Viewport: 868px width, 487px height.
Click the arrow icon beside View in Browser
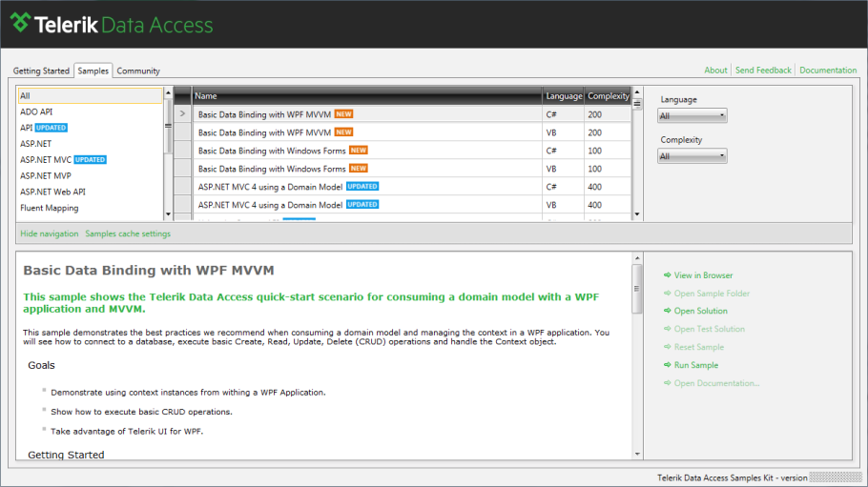(x=667, y=275)
